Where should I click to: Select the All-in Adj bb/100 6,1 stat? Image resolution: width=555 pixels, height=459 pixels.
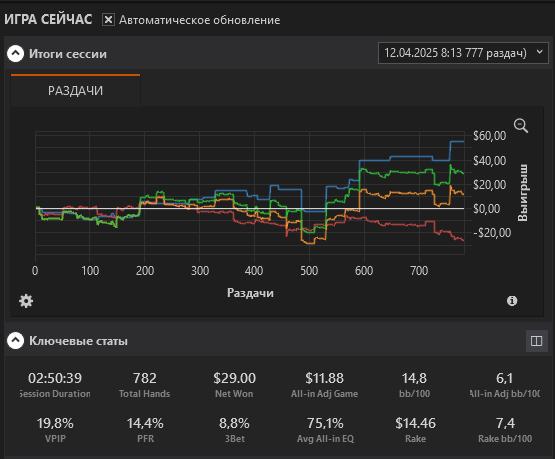[504, 384]
